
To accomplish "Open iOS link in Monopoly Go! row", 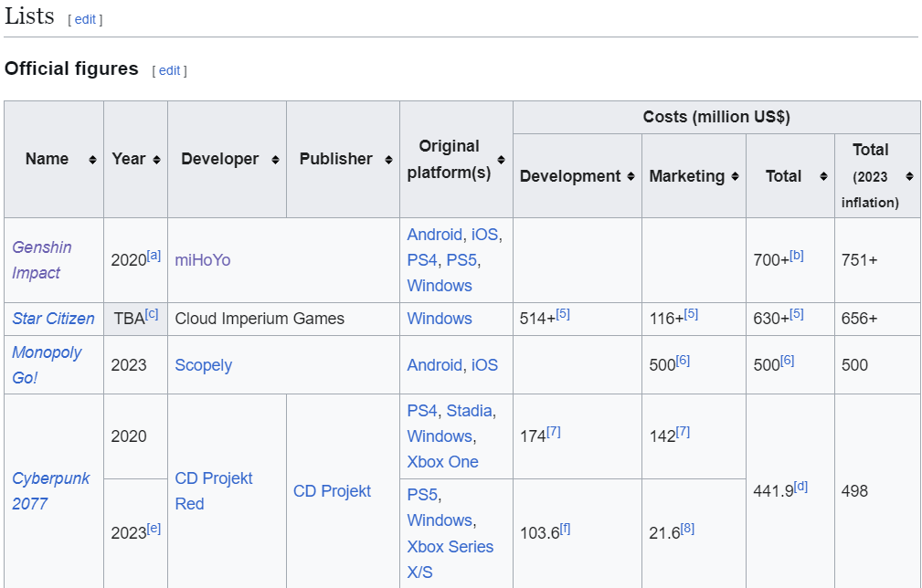I will click(x=484, y=365).
